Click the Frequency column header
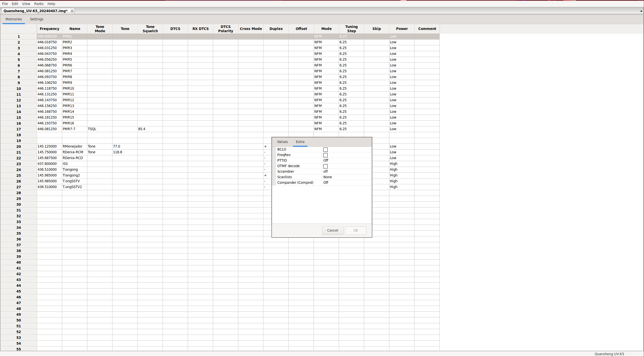Viewport: 644px width, 357px height. pyautogui.click(x=49, y=29)
